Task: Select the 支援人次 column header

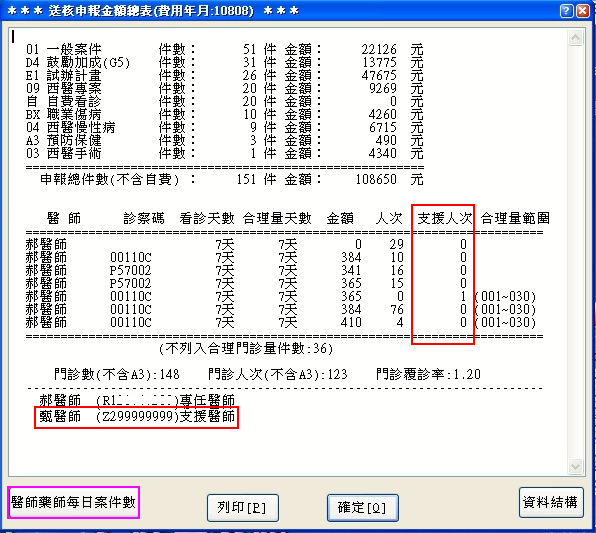Action: point(444,218)
